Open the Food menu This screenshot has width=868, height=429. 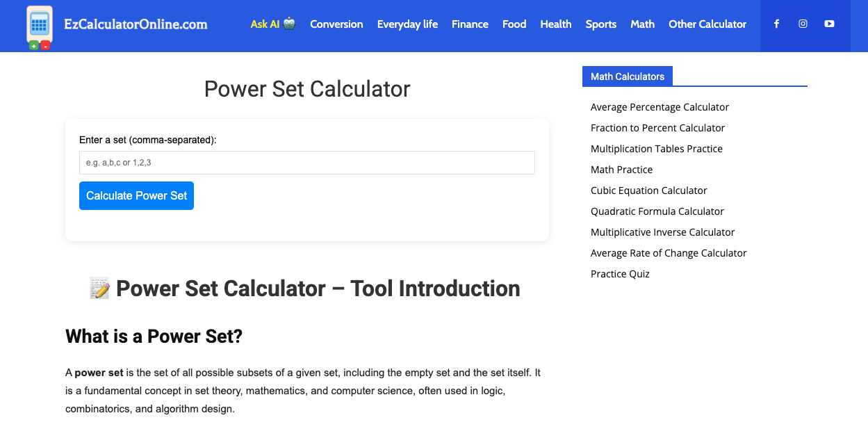pos(514,24)
